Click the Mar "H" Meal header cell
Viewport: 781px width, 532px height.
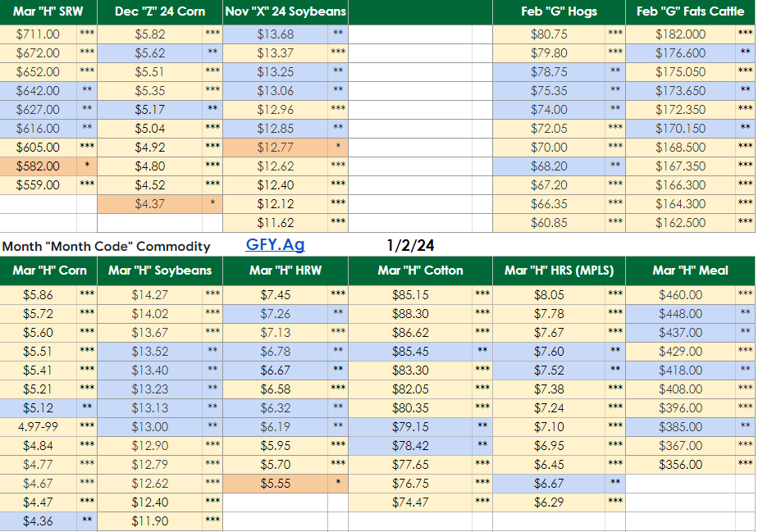pyautogui.click(x=690, y=270)
